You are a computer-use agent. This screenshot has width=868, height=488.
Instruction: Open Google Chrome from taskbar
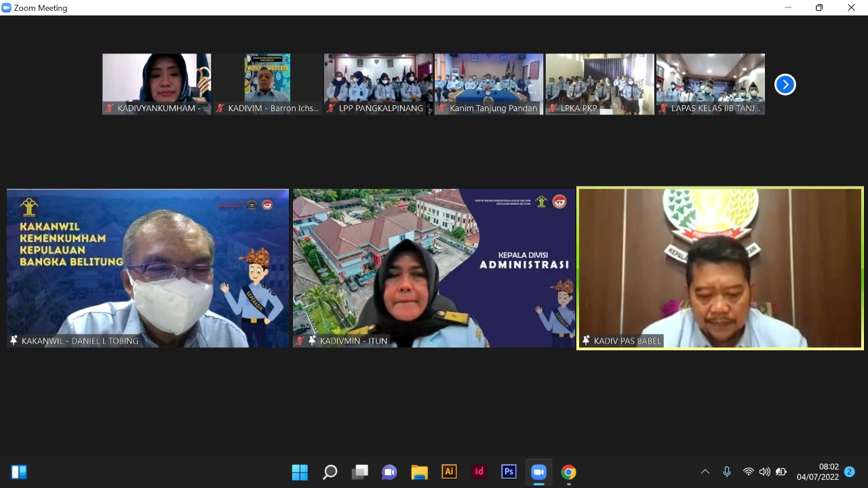pos(568,472)
